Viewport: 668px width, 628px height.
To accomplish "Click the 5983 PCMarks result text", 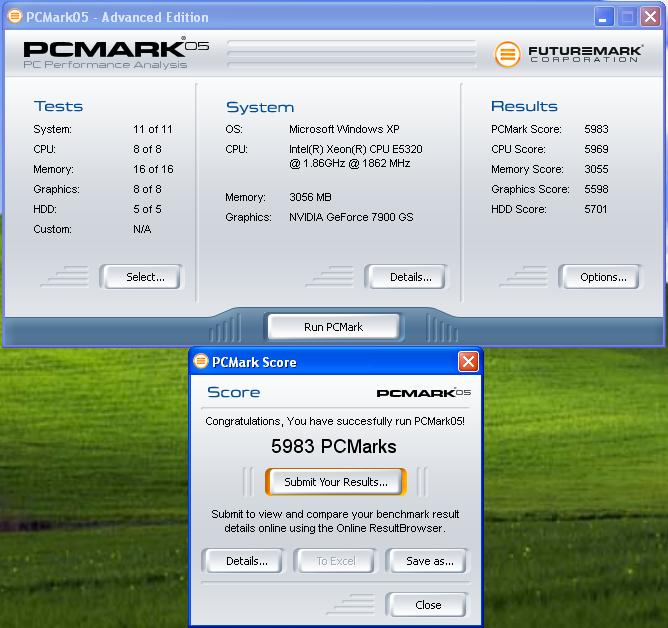I will click(334, 447).
